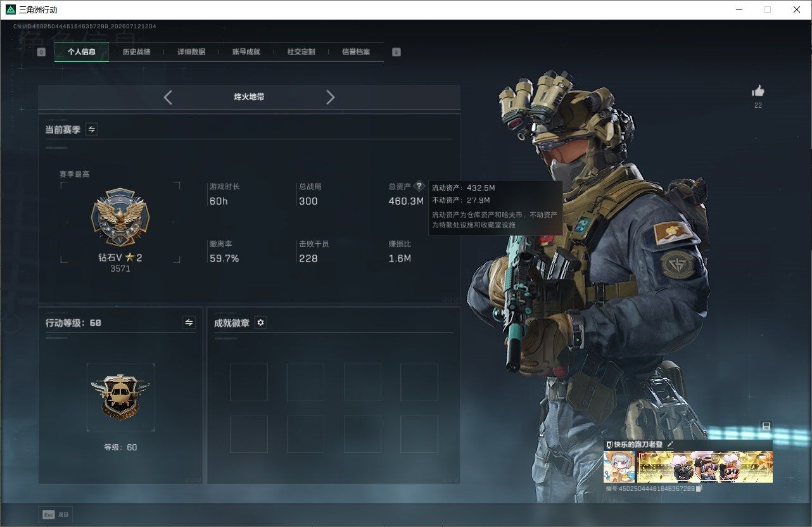812x527 pixels.
Task: Click the nickname 快乐的跑刀老登
Action: coord(638,445)
